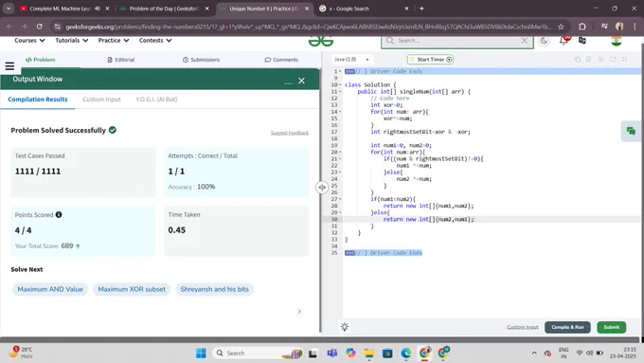Open the user profile avatar
Viewport: 644px width, 363px height.
(x=617, y=41)
